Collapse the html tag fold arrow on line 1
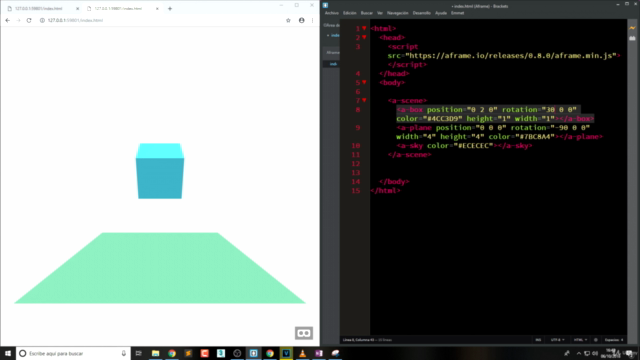 point(364,28)
